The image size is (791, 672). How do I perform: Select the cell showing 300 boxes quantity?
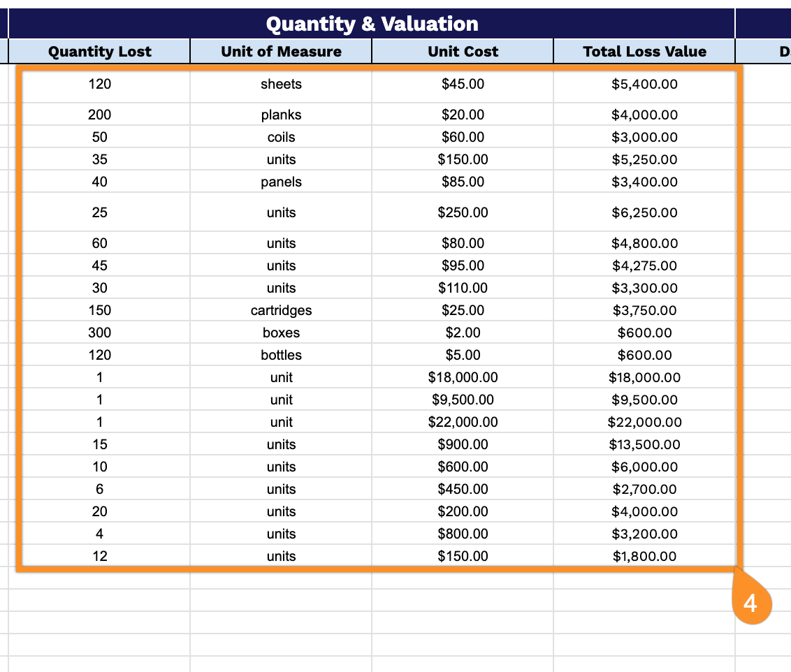(99, 333)
